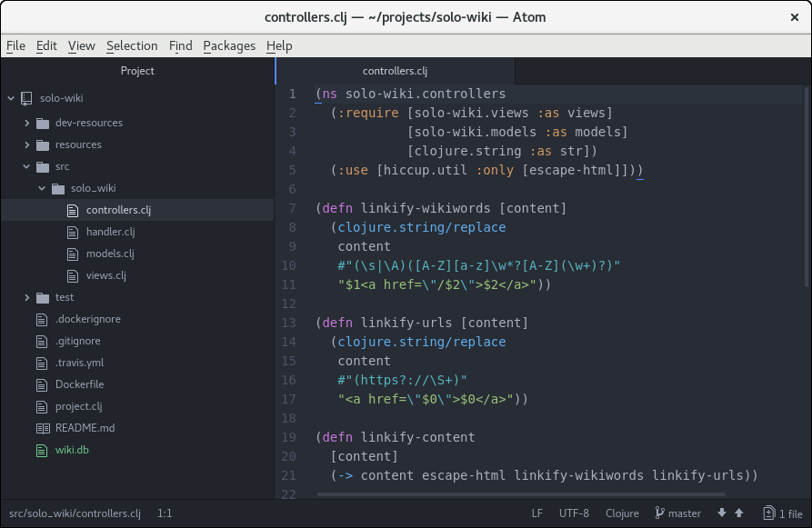Image resolution: width=812 pixels, height=528 pixels.
Task: Click the git fetch down arrow
Action: 722,513
